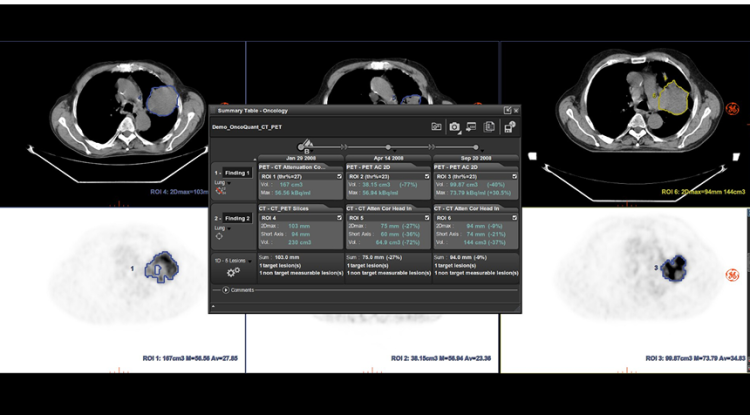This screenshot has width=750, height=415.
Task: Click the small collapse arrow above Finding 1
Action: coord(254,159)
